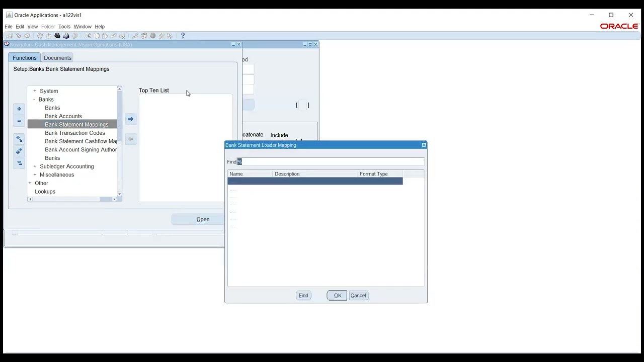Click the Attachments paperclip toolbar icon
This screenshot has height=362, width=644.
point(161,36)
